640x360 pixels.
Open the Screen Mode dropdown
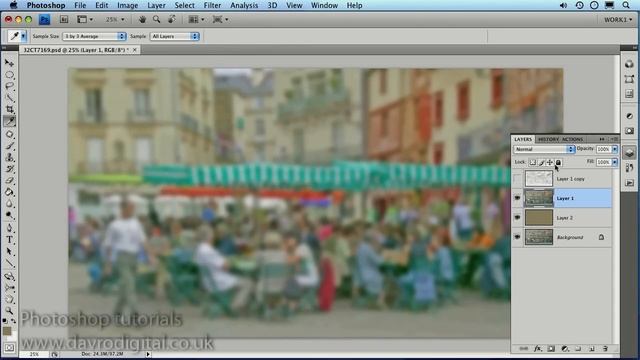coord(220,20)
